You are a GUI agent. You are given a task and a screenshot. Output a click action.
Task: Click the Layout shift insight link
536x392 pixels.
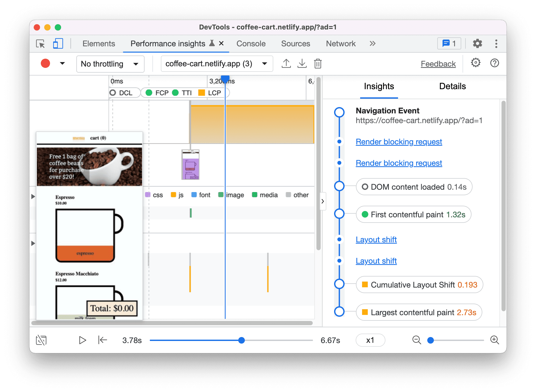377,239
